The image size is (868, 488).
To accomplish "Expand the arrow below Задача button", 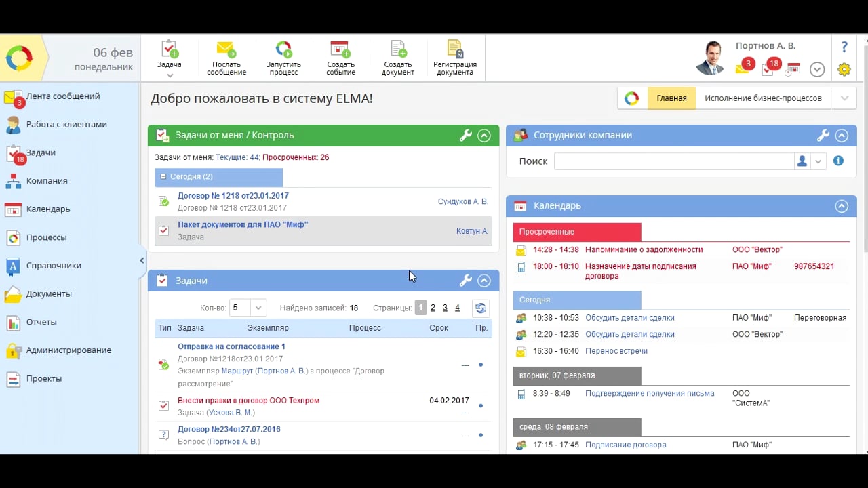I will [x=170, y=75].
